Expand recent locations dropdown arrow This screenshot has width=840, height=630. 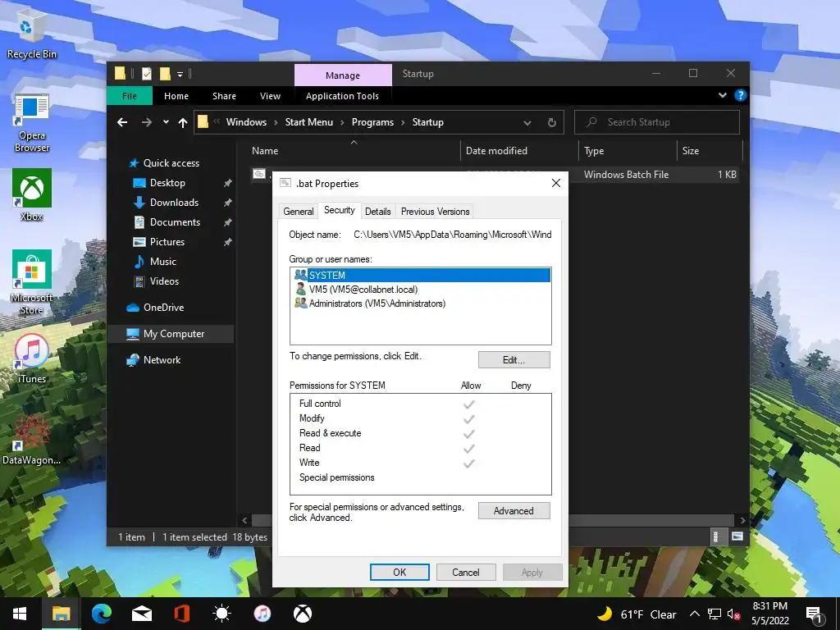(x=166, y=122)
